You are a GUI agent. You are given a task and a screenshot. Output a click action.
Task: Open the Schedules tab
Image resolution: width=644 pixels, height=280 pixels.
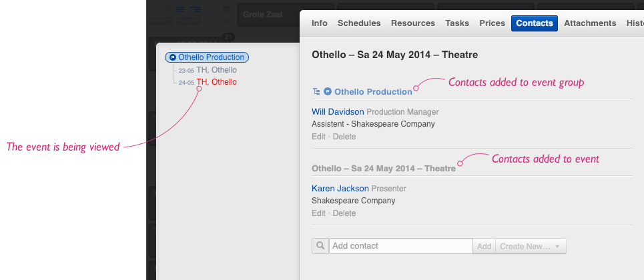(359, 23)
